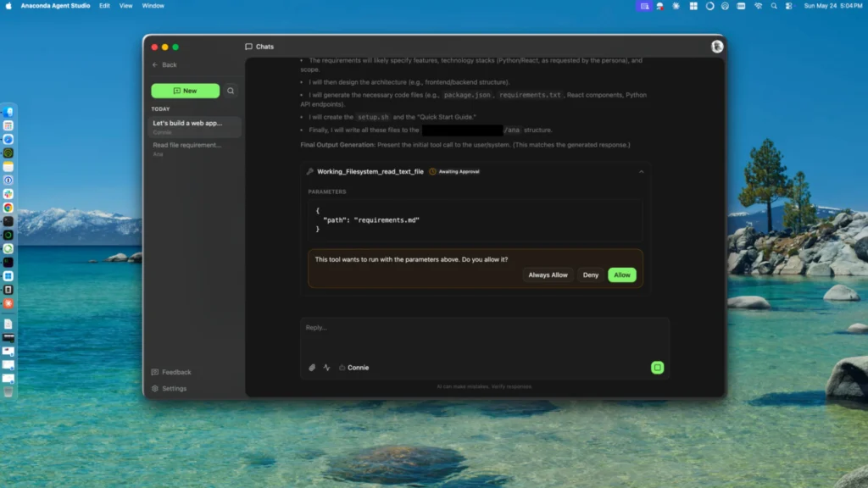Open Slack from the dock
Viewport: 868px width, 488px height.
click(x=8, y=194)
